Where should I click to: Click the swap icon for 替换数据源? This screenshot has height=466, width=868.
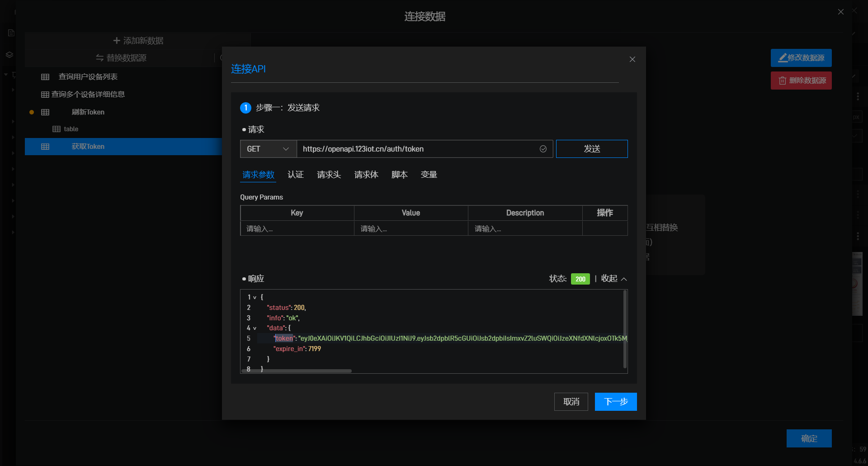coord(100,58)
